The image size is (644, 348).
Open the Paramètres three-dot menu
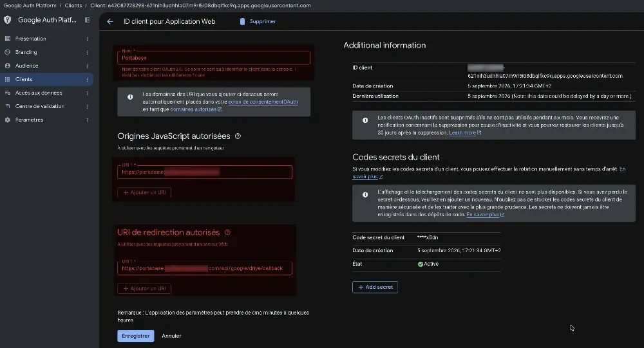click(x=87, y=120)
